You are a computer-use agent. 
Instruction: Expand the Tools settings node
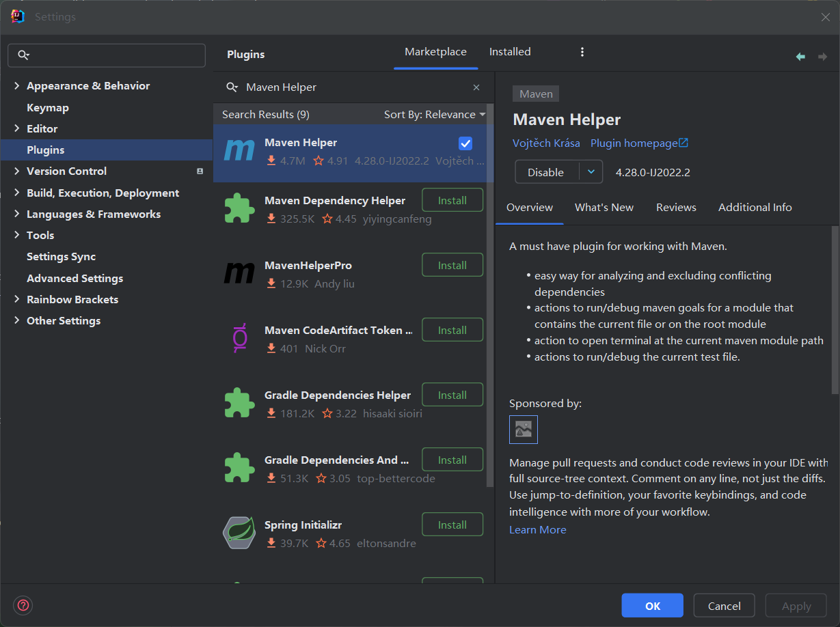(x=16, y=235)
